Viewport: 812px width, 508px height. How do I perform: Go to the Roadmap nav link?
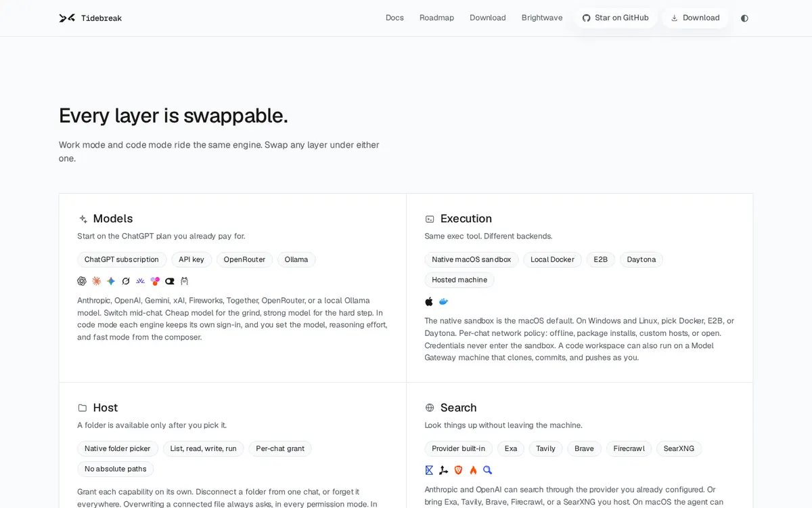point(436,18)
